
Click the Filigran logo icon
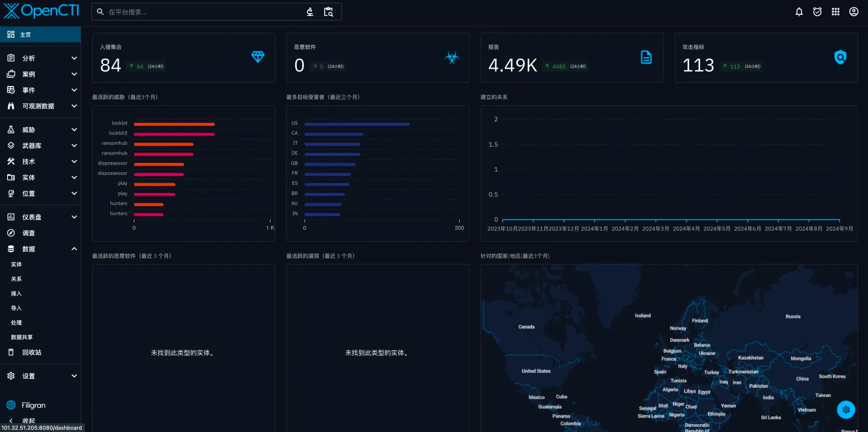(11, 405)
